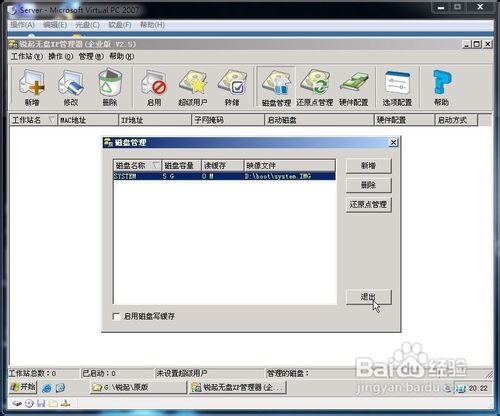The image size is (500, 416).
Task: Click the 删除 recycle bin toolbar icon
Action: [x=110, y=87]
